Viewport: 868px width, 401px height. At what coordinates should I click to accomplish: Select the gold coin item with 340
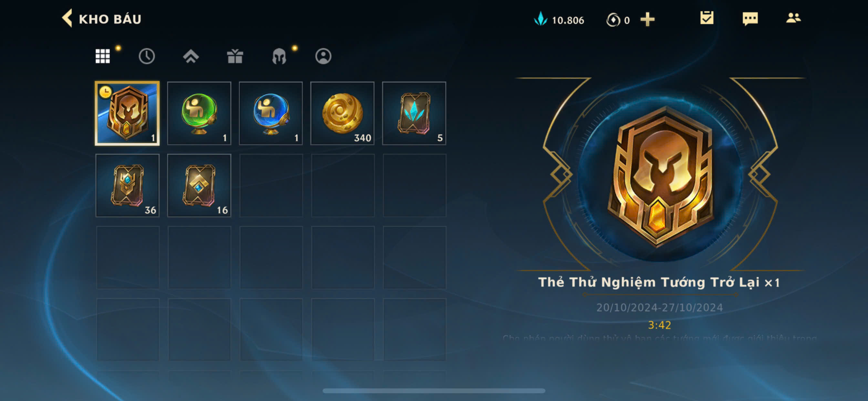point(342,113)
